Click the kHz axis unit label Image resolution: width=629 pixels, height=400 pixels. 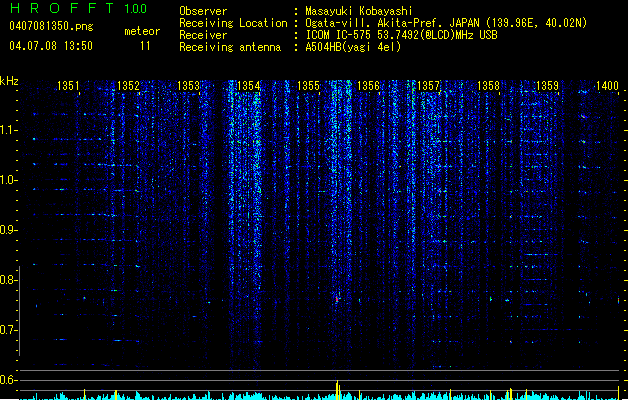[9, 81]
